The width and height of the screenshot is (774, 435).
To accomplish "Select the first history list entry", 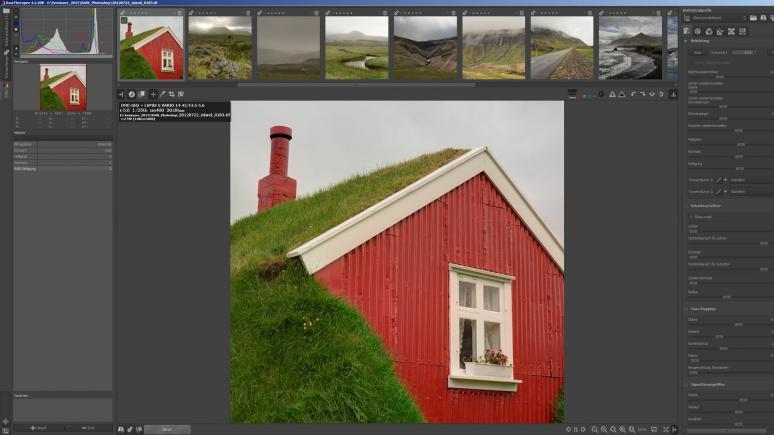I will (63, 144).
